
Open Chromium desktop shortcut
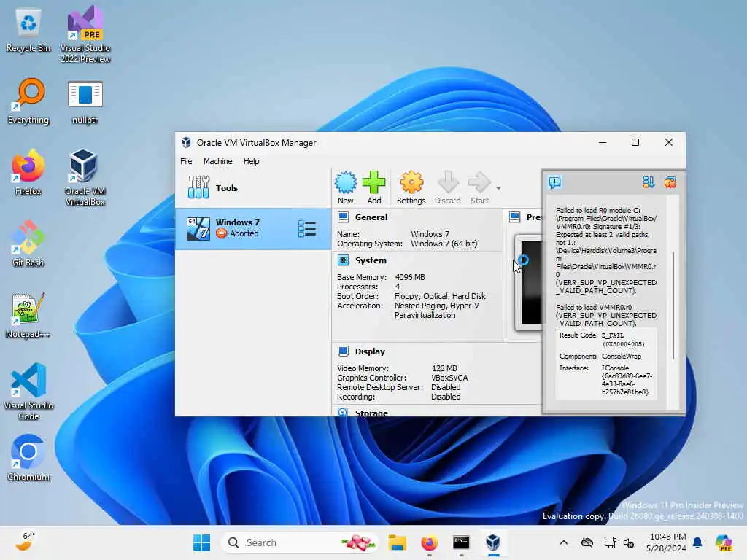pyautogui.click(x=28, y=458)
